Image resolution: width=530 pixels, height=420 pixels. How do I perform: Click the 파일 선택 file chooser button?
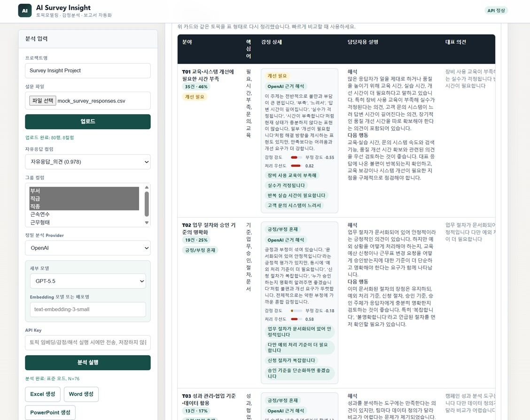43,101
